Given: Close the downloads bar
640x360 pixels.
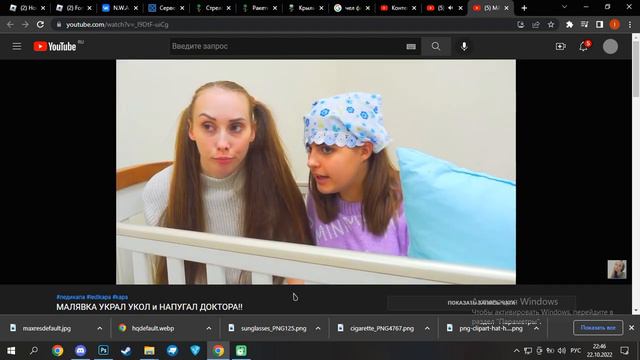Looking at the screenshot, I should 631,328.
